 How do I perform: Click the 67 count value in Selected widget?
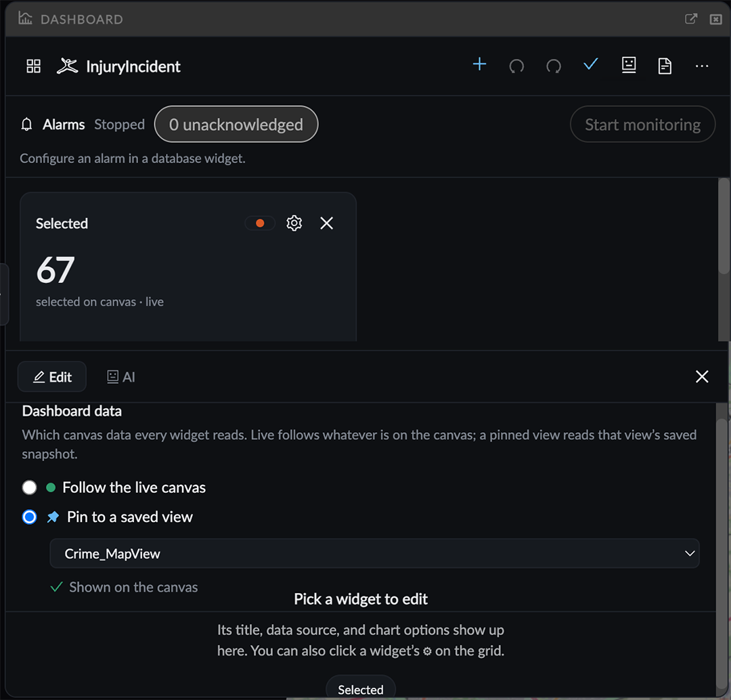[x=56, y=269]
